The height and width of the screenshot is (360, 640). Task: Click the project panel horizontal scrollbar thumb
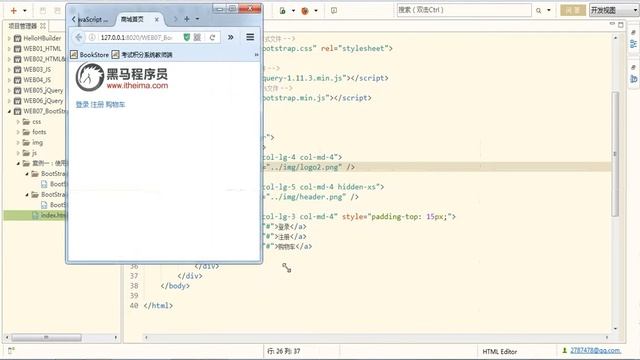(46, 338)
